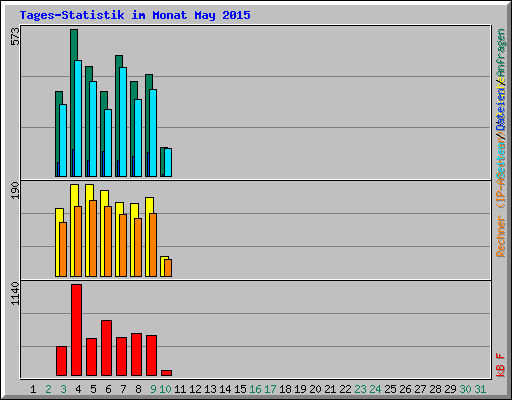The height and width of the screenshot is (400, 512).
Task: Click day number 9 on the x-axis
Action: coord(153,389)
